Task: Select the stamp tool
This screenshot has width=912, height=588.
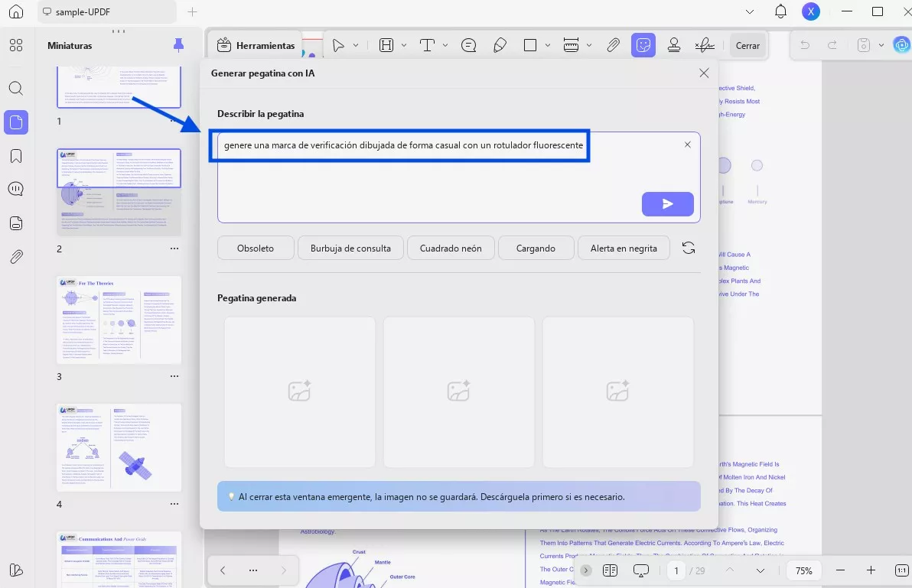Action: (x=673, y=45)
